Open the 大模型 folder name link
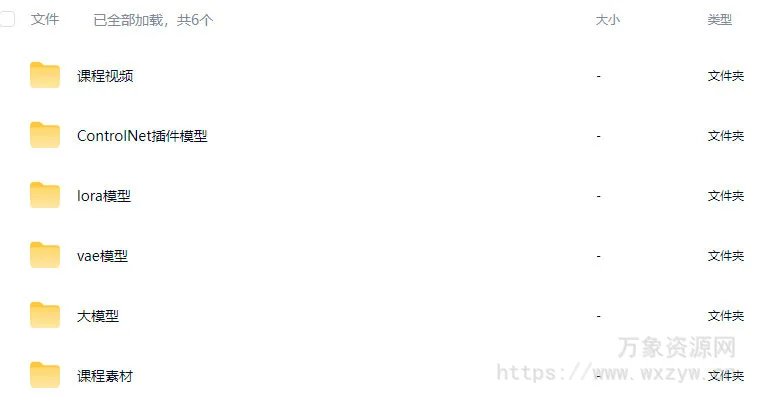 (x=98, y=316)
